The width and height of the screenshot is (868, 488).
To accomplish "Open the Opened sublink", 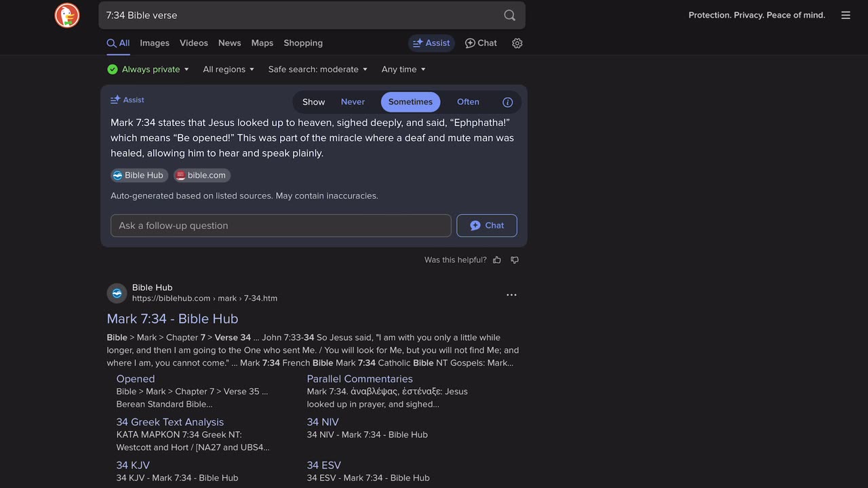I will point(136,379).
